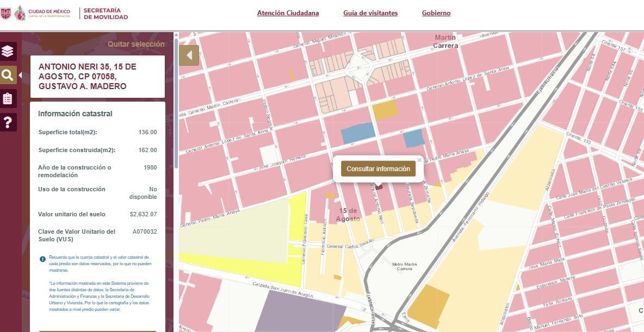Click the selected dark parcel on map
The image size is (644, 332).
[x=380, y=186]
